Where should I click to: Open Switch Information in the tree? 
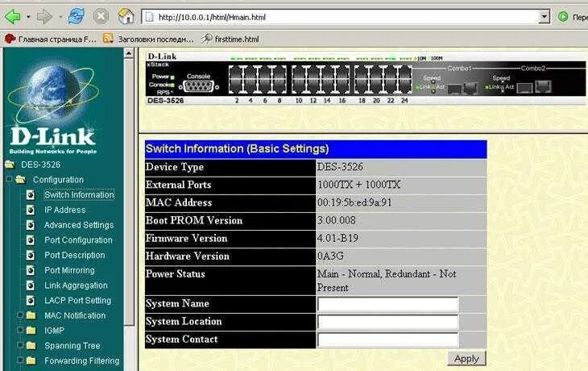(x=79, y=194)
